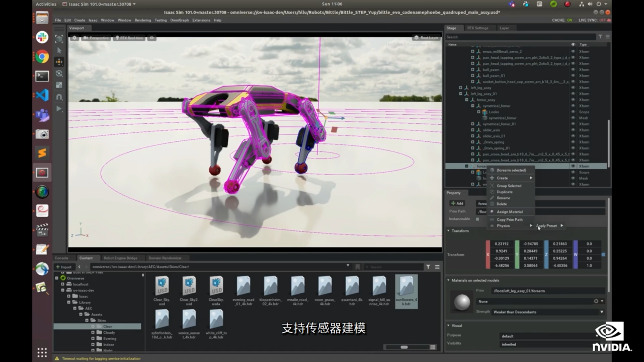Viewport: 644px width, 362px height.
Task: Switch to RTX Settings tab
Action: pyautogui.click(x=478, y=28)
